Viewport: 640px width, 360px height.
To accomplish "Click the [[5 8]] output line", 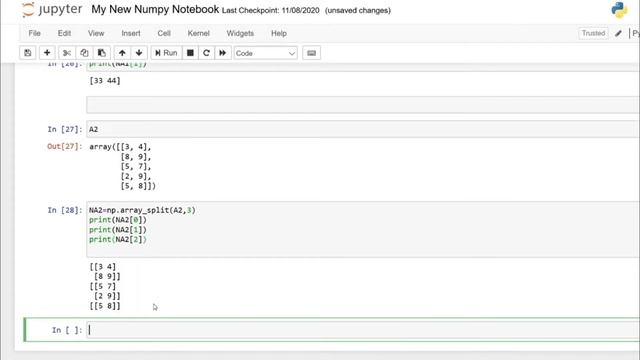I will (x=105, y=306).
